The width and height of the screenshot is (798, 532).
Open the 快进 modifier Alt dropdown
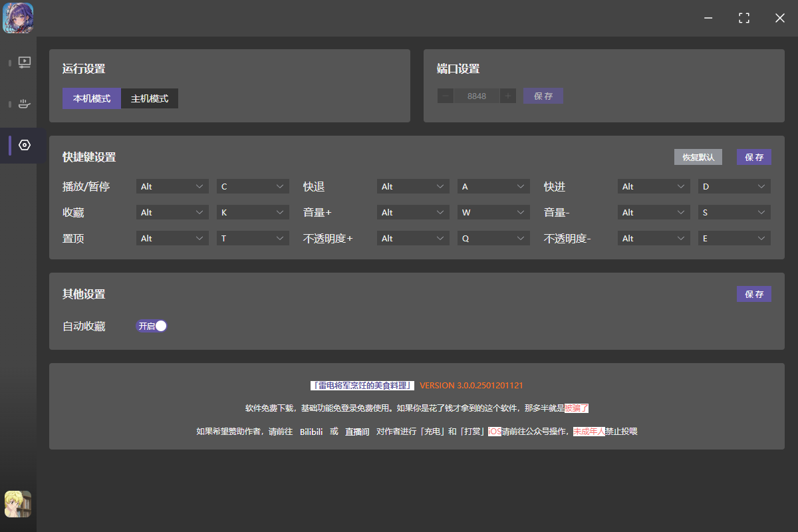click(x=654, y=187)
